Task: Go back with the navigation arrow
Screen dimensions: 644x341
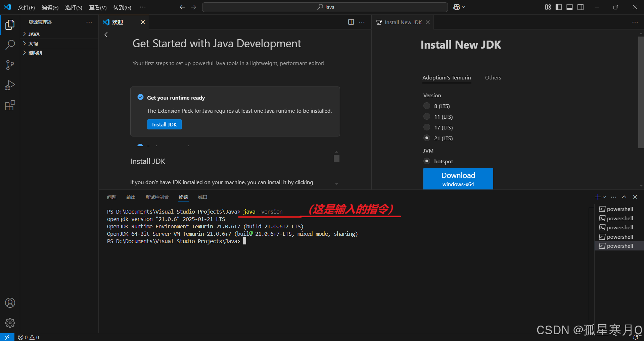Action: pyautogui.click(x=182, y=7)
